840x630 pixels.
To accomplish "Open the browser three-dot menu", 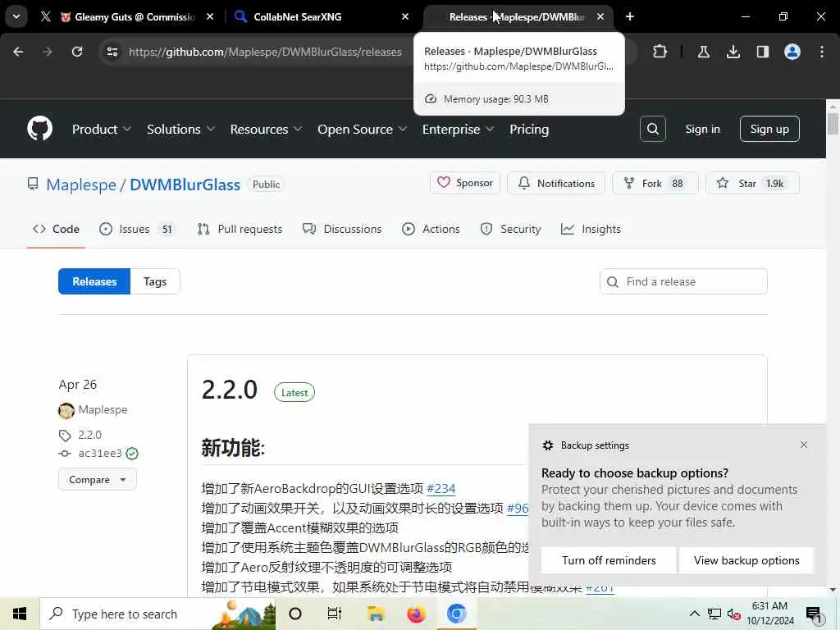I will click(822, 52).
